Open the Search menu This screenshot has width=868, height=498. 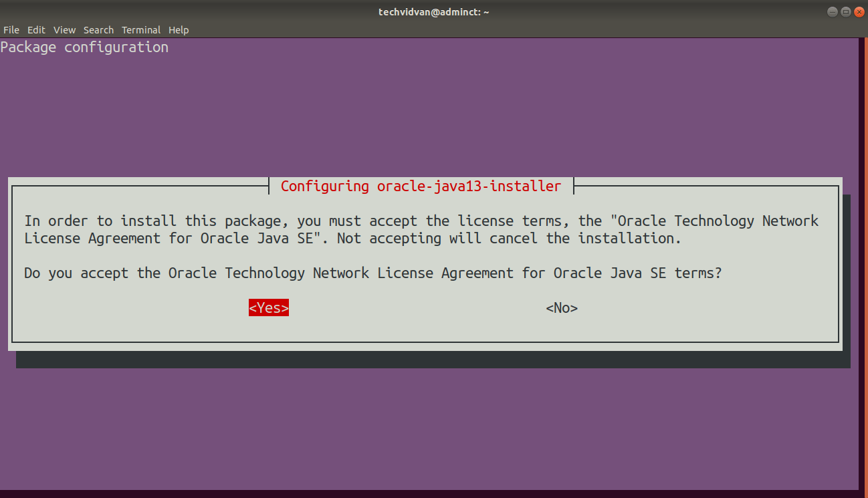coord(98,29)
